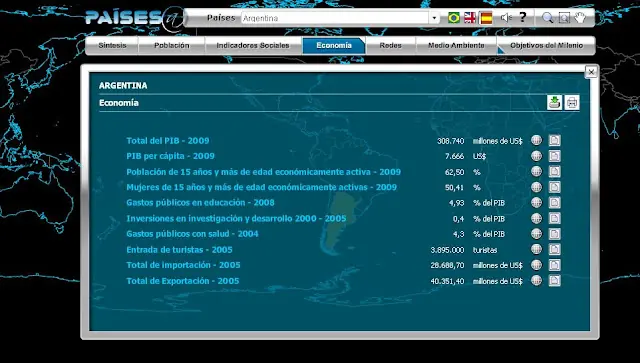The height and width of the screenshot is (363, 640).
Task: Select the value 308.740 for Total del PIB
Action: click(x=451, y=141)
